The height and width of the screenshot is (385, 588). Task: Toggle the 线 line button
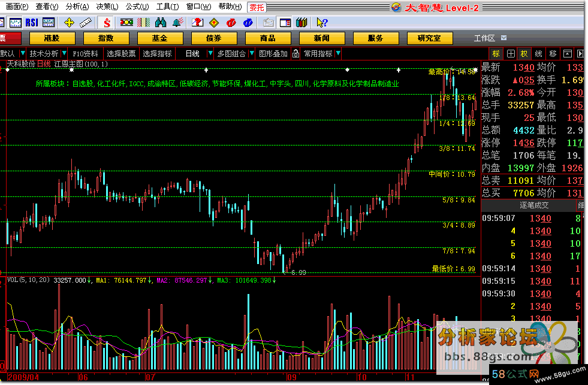(538, 53)
